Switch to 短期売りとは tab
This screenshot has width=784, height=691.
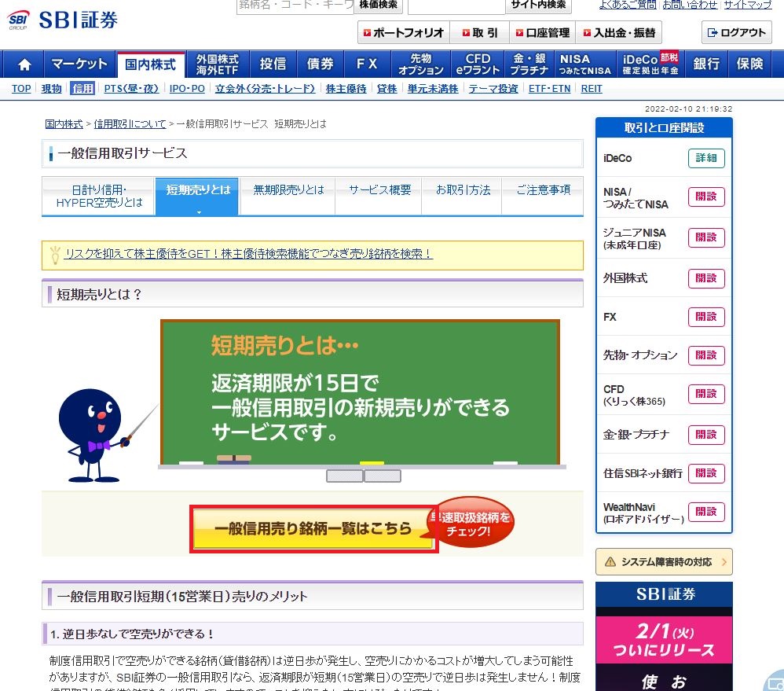pos(197,197)
